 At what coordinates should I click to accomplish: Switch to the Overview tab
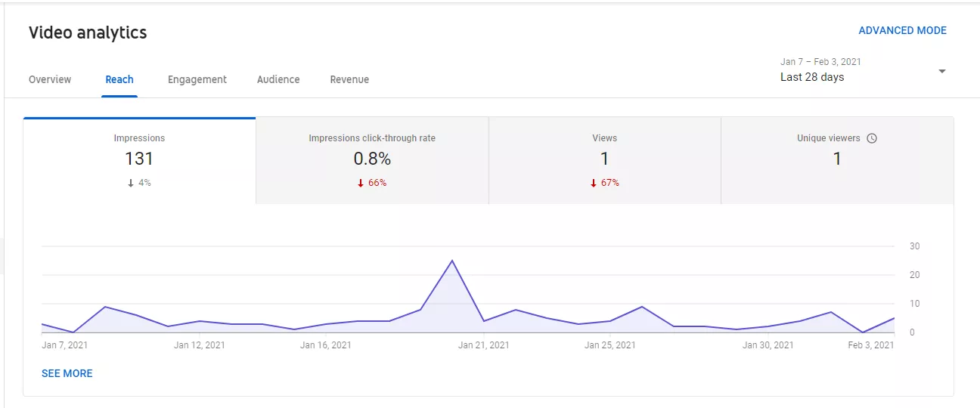coord(50,79)
